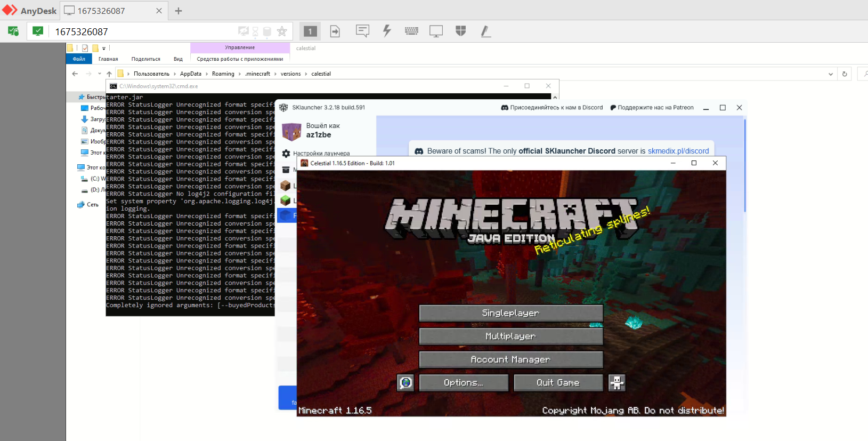Screen dimensions: 868x441
Task: Click the green connection status monitor icon
Action: pyautogui.click(x=38, y=31)
